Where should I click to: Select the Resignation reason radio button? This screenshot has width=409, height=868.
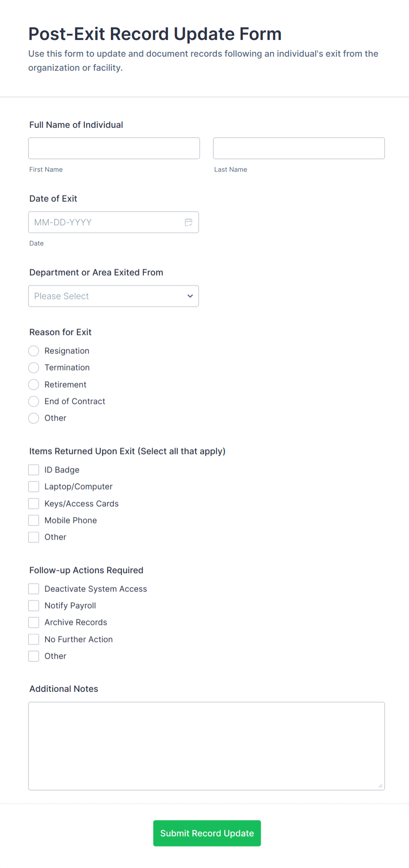tap(33, 351)
